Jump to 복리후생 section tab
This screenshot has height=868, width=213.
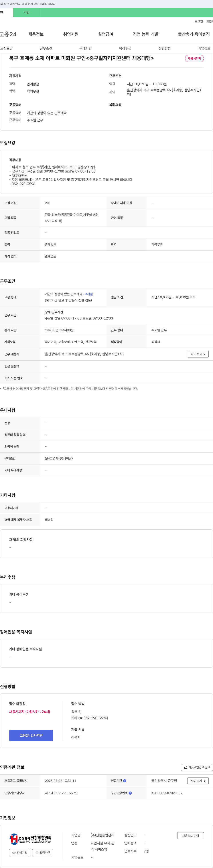pyautogui.click(x=125, y=48)
